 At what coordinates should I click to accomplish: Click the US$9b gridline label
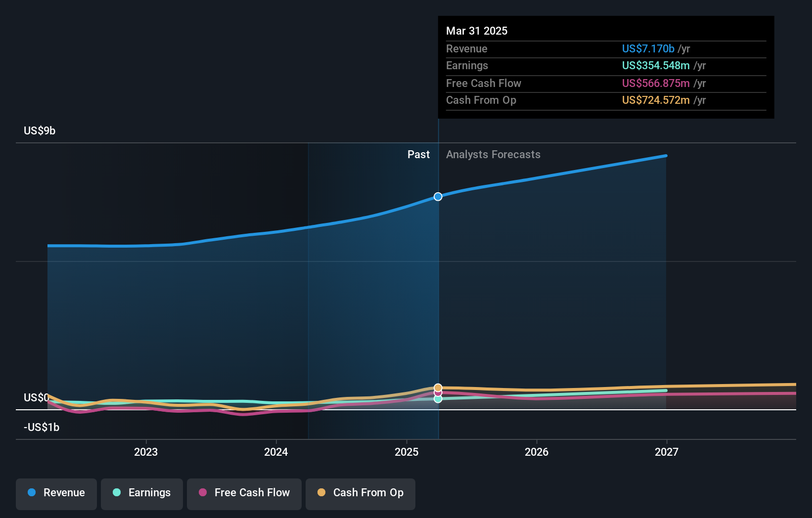pos(39,130)
